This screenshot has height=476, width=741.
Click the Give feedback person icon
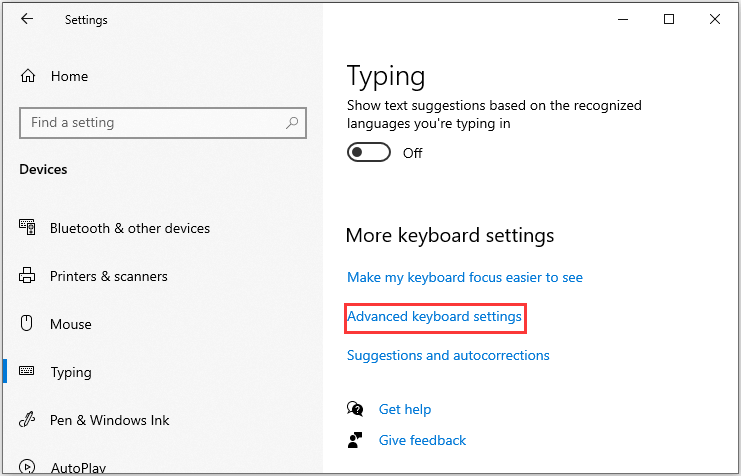tap(355, 440)
